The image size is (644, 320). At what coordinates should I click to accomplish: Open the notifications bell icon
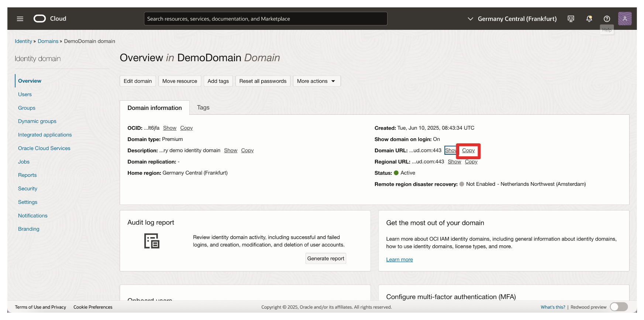pos(589,19)
